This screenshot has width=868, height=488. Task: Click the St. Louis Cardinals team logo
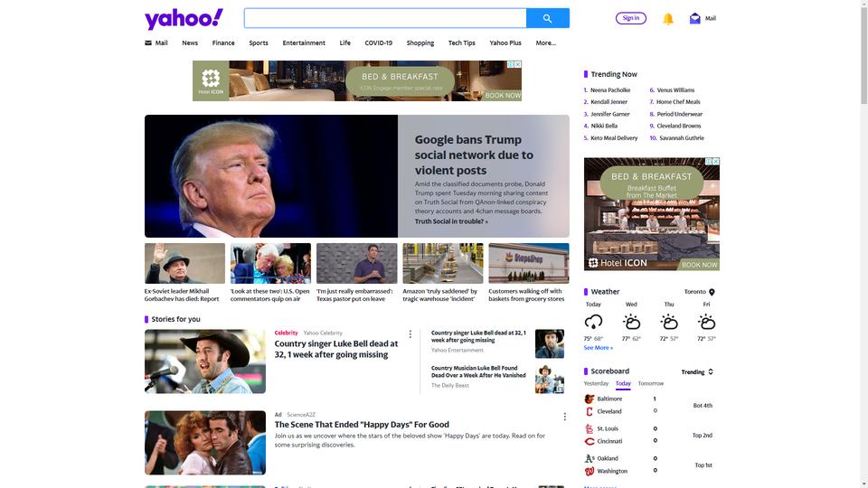[589, 428]
